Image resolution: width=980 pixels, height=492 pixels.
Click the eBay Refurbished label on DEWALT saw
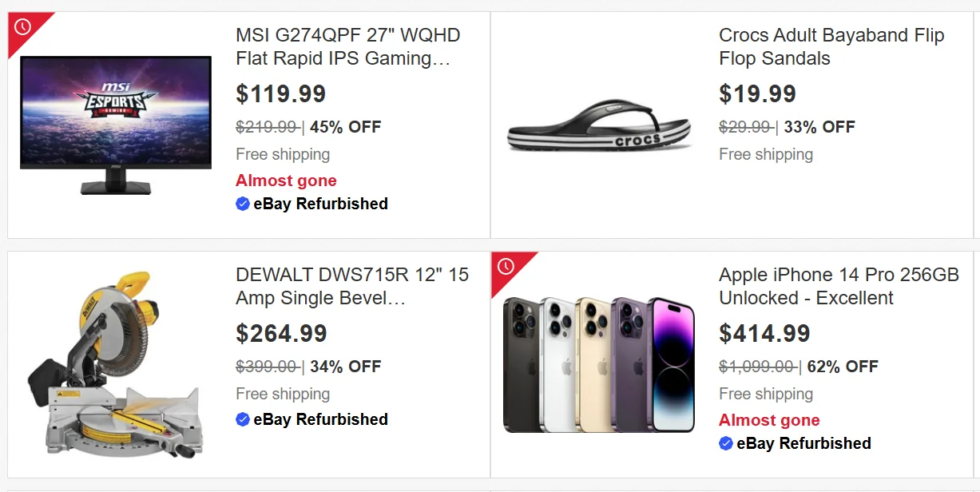pyautogui.click(x=320, y=419)
